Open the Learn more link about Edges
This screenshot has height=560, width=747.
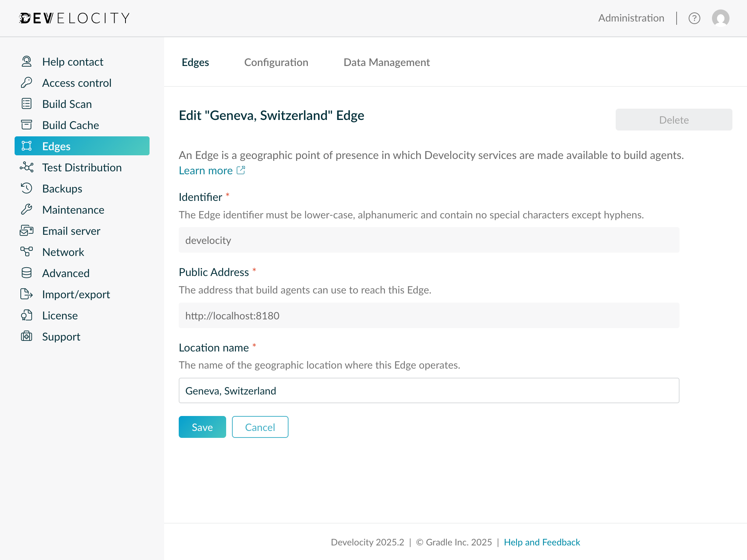tap(206, 170)
